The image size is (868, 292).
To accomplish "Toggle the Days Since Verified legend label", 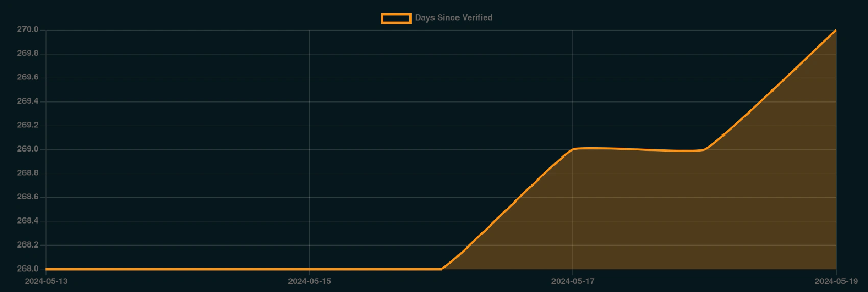I will point(453,18).
